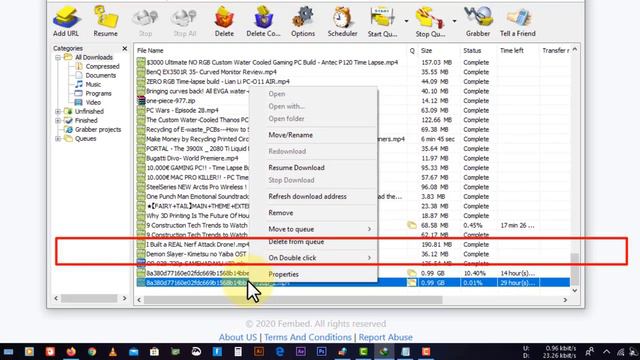Image resolution: width=640 pixels, height=360 pixels.
Task: Click the horizontal scrollbar right arrow of file list
Action: pos(565,300)
